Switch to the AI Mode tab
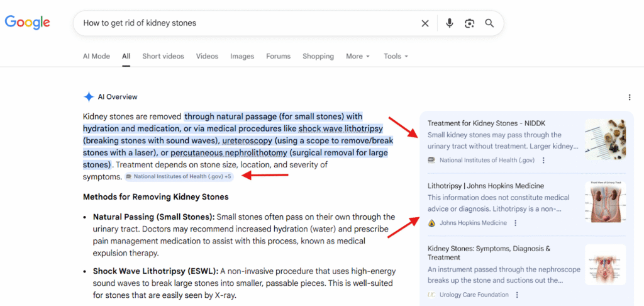The height and width of the screenshot is (306, 644). [x=96, y=56]
